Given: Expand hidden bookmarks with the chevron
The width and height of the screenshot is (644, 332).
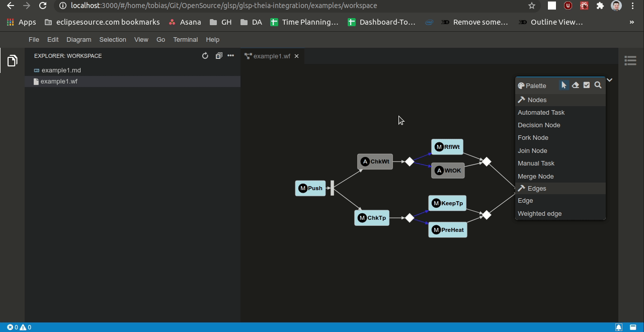Looking at the screenshot, I should [631, 22].
